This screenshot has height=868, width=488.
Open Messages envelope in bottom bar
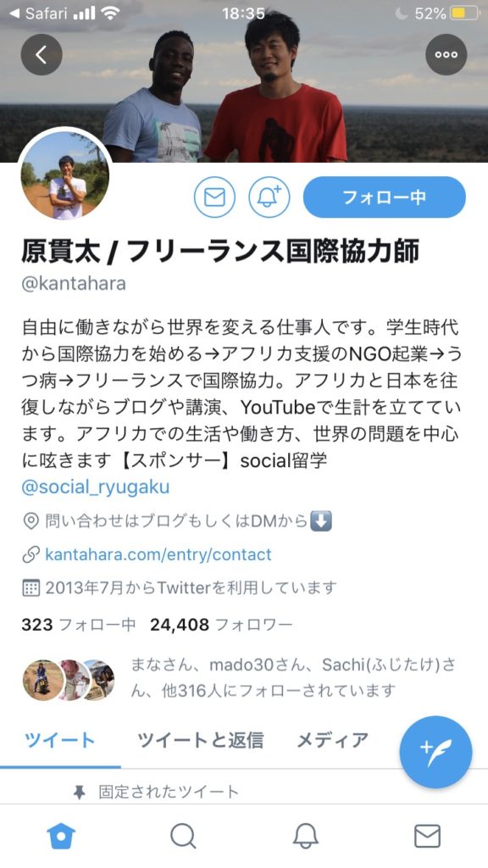(427, 836)
